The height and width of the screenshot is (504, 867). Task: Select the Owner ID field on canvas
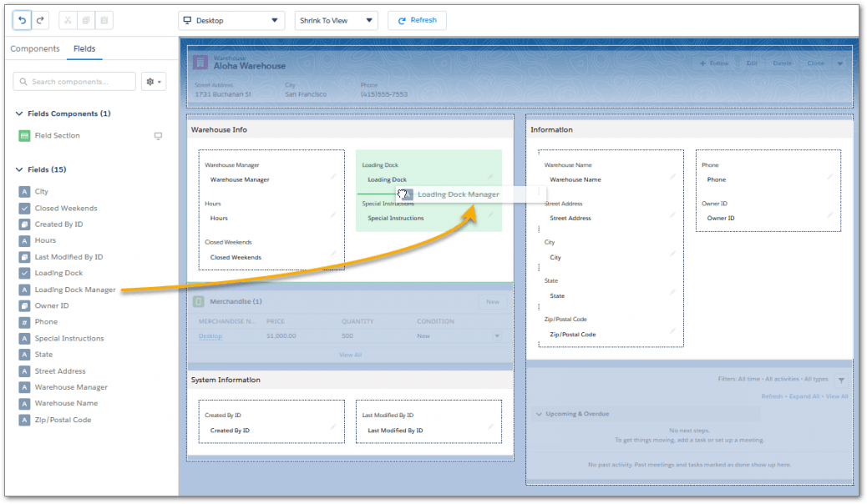coord(768,211)
